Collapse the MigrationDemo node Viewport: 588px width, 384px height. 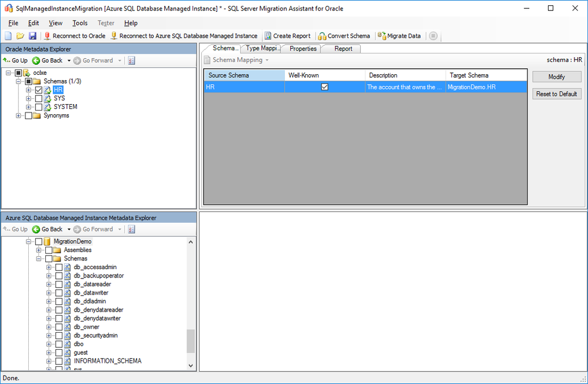pos(28,241)
